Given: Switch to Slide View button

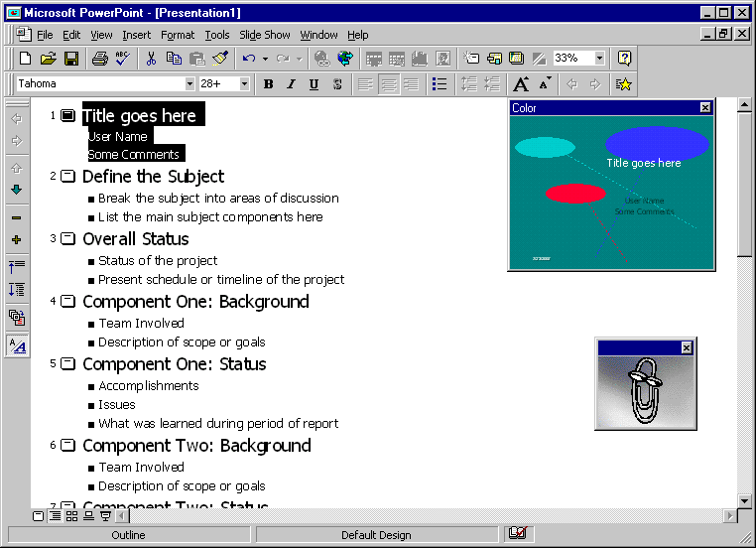Looking at the screenshot, I should tap(38, 516).
